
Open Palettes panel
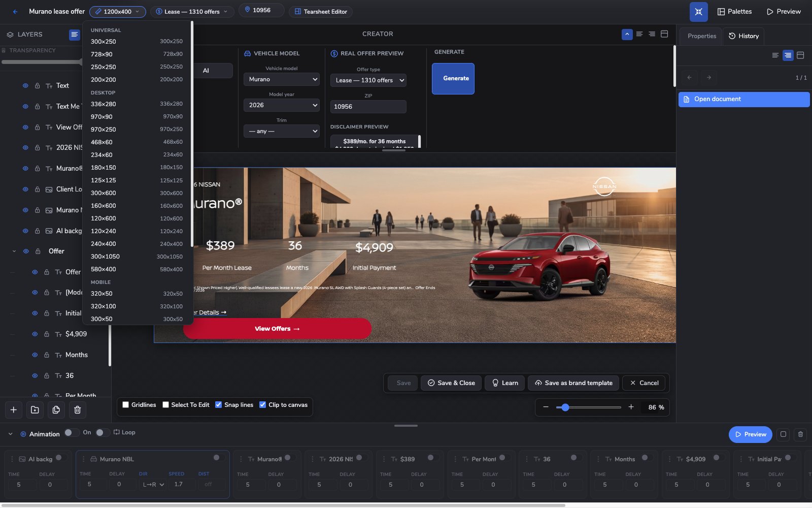tap(734, 12)
